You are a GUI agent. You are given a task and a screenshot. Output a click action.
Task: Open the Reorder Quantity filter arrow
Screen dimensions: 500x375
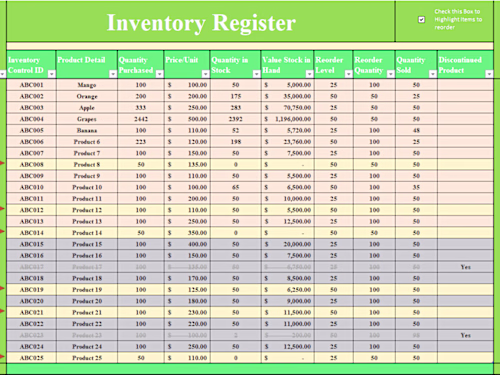pos(391,74)
